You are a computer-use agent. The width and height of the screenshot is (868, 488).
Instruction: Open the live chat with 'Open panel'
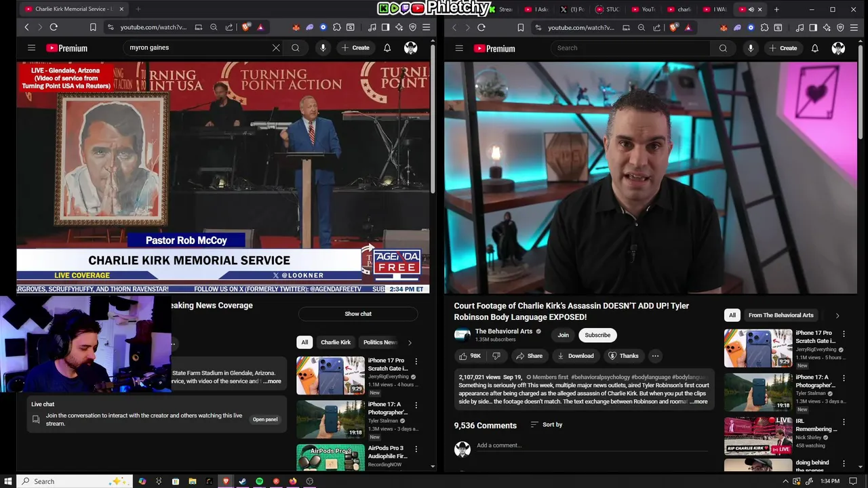265,420
